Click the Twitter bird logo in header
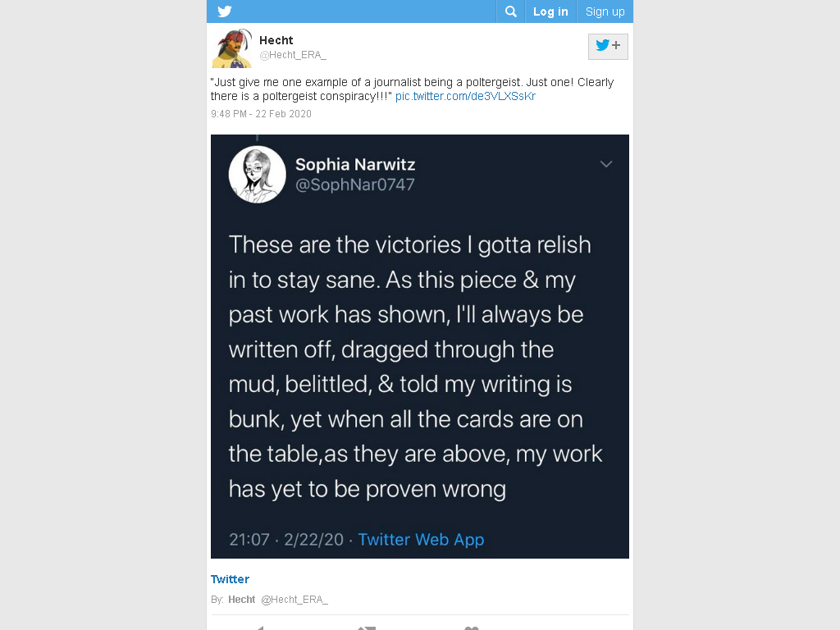Image resolution: width=840 pixels, height=630 pixels. pos(225,11)
